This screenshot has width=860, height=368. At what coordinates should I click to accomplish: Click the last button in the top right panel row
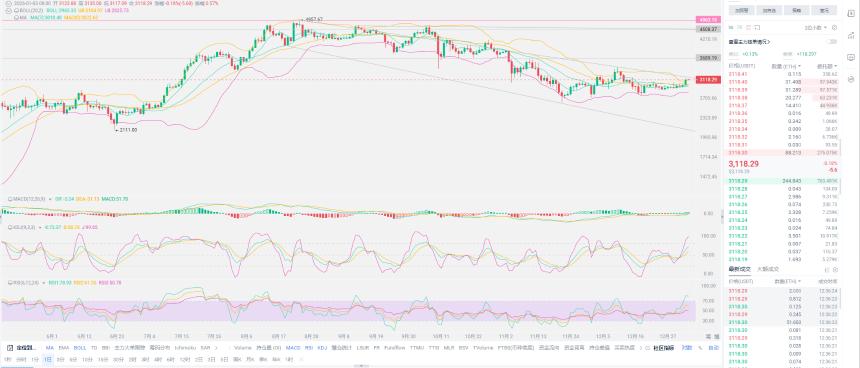[x=824, y=10]
